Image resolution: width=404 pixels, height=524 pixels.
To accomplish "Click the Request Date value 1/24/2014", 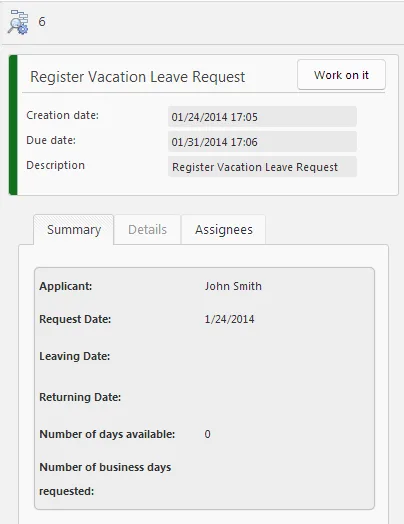I will (229, 319).
